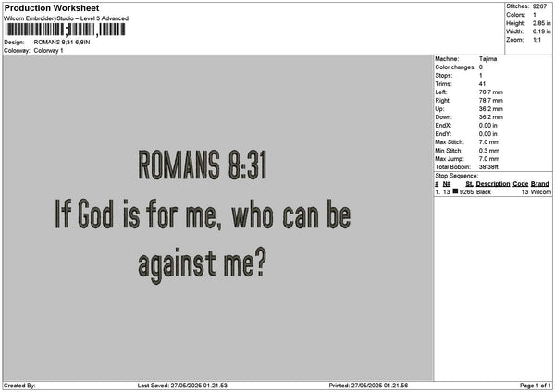Viewport: 555px width, 392px height.
Task: Select the Left 78.7 mm value
Action: click(490, 92)
